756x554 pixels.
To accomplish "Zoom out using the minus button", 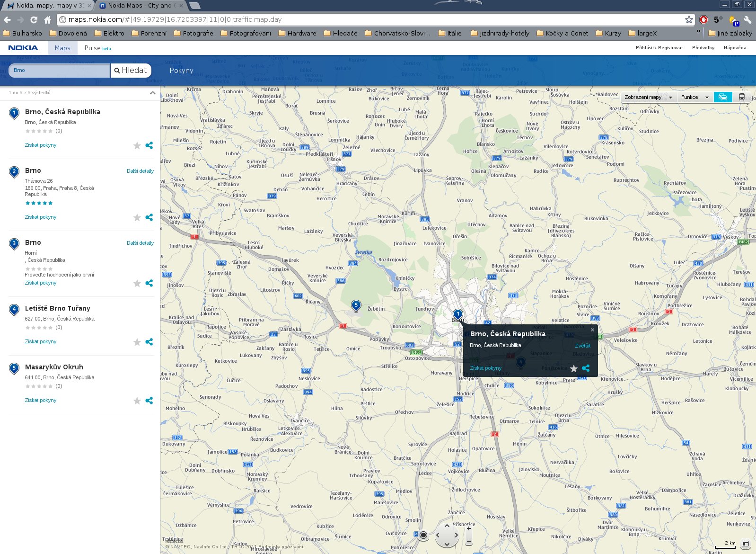I will [x=469, y=541].
